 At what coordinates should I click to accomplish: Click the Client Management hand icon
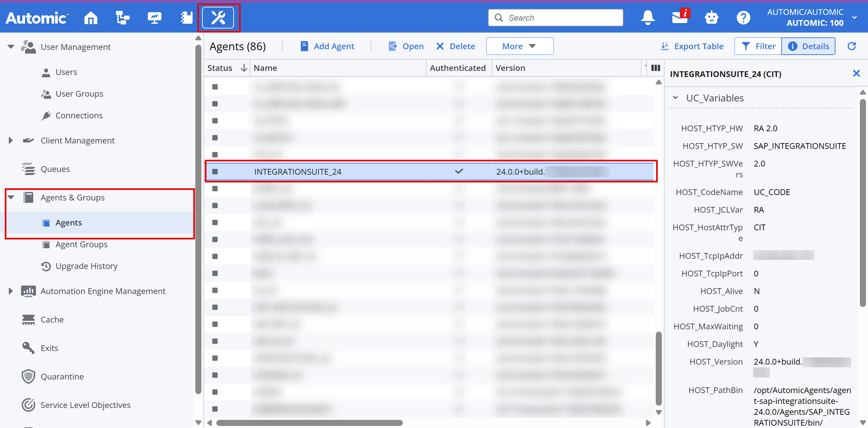coord(28,140)
